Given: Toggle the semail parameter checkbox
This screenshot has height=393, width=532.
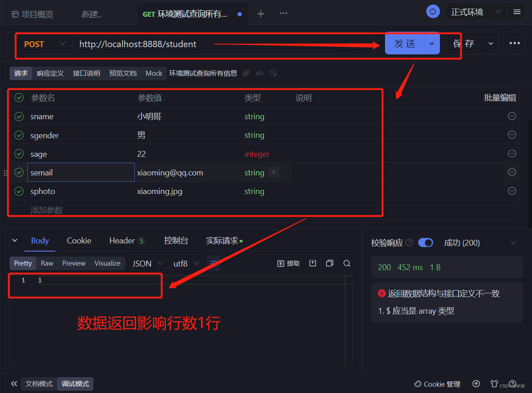Looking at the screenshot, I should (x=19, y=172).
